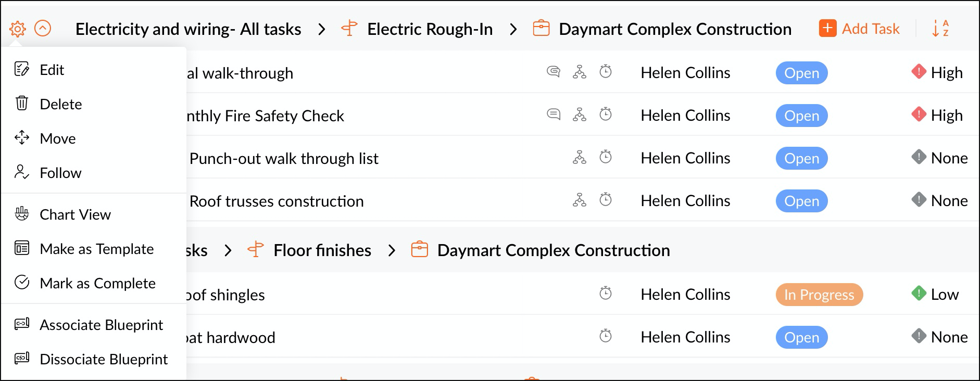The image size is (980, 381).
Task: Open the Electric Rough-In milestone link
Action: pos(430,29)
